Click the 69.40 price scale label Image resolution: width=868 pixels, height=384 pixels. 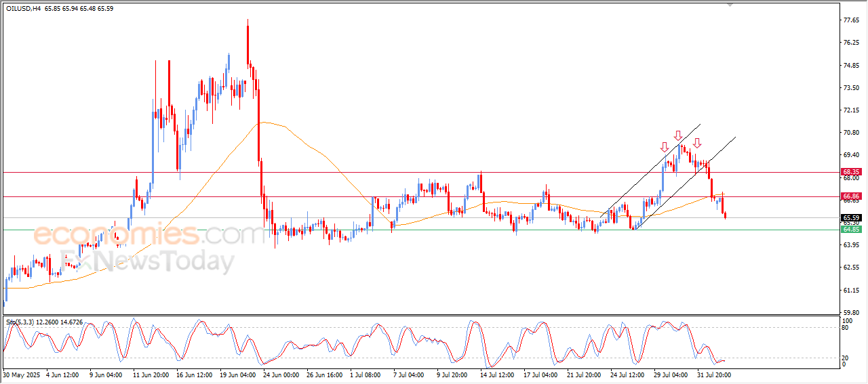(x=851, y=155)
